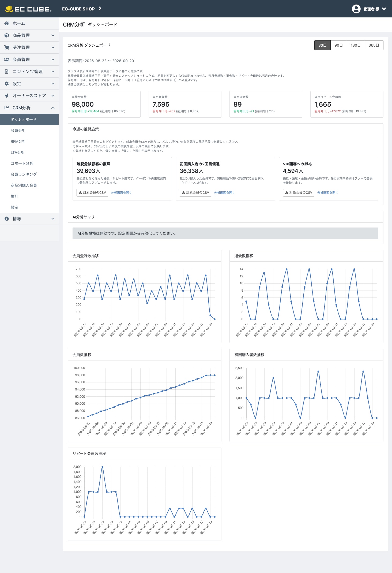The image size is (392, 573).
Task: Open 会員分析 in CRM submenu
Action: coord(29,130)
